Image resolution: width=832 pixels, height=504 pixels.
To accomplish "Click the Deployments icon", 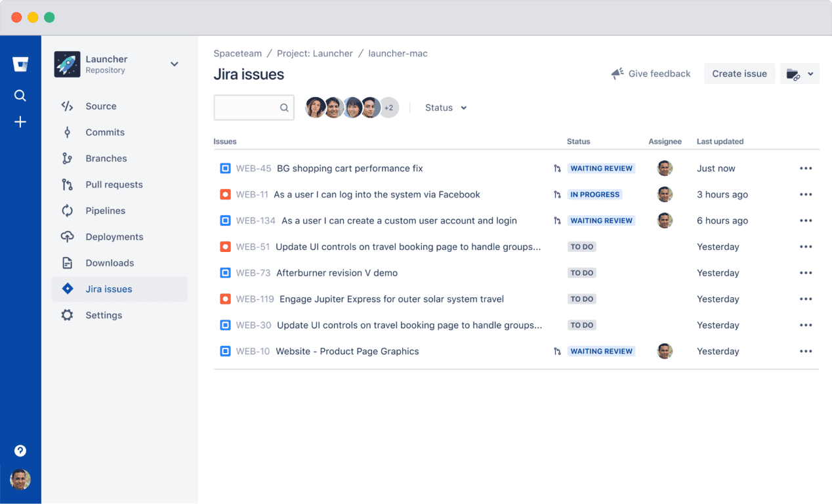I will (x=66, y=237).
